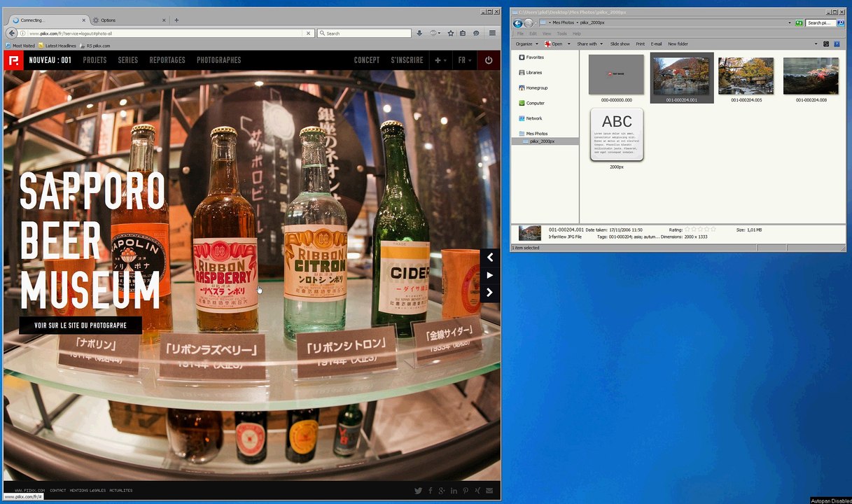This screenshot has width=852, height=504.
Task: Click New folder in Explorer toolbar
Action: point(678,44)
